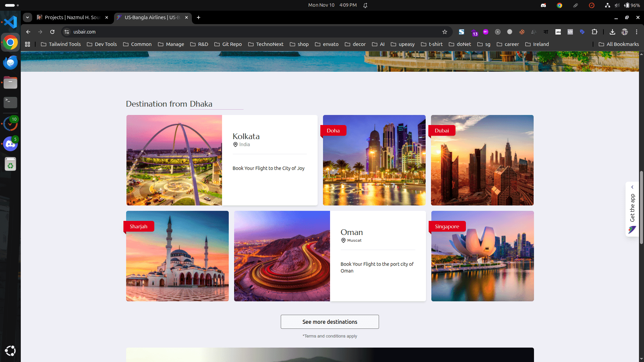This screenshot has width=644, height=362.
Task: Enable site info via the tune icon in address bar
Action: pyautogui.click(x=67, y=32)
